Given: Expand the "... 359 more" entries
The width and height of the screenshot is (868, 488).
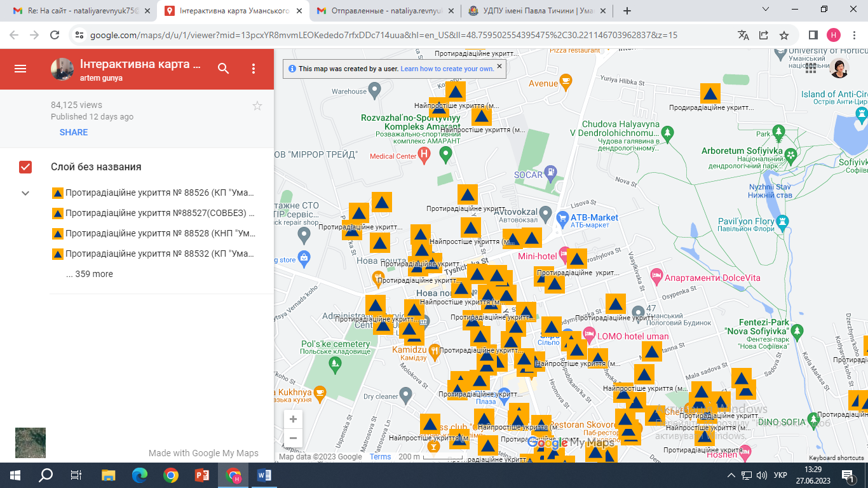Looking at the screenshot, I should click(90, 274).
